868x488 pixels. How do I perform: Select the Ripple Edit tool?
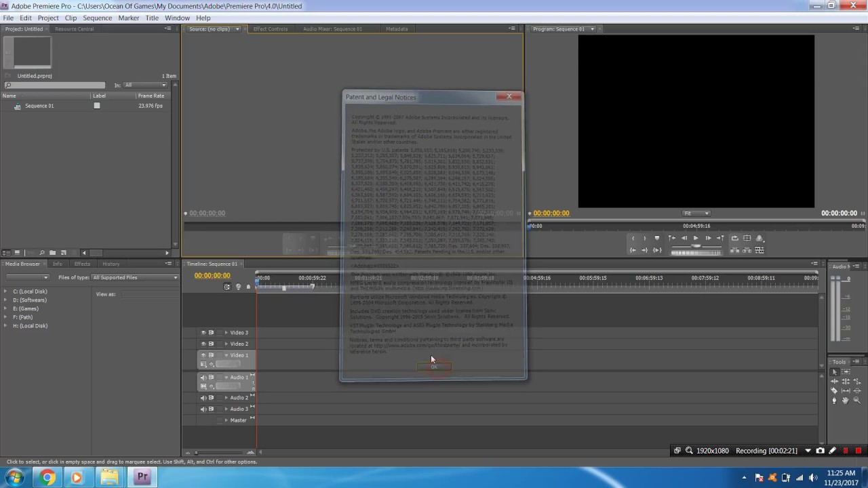click(835, 382)
